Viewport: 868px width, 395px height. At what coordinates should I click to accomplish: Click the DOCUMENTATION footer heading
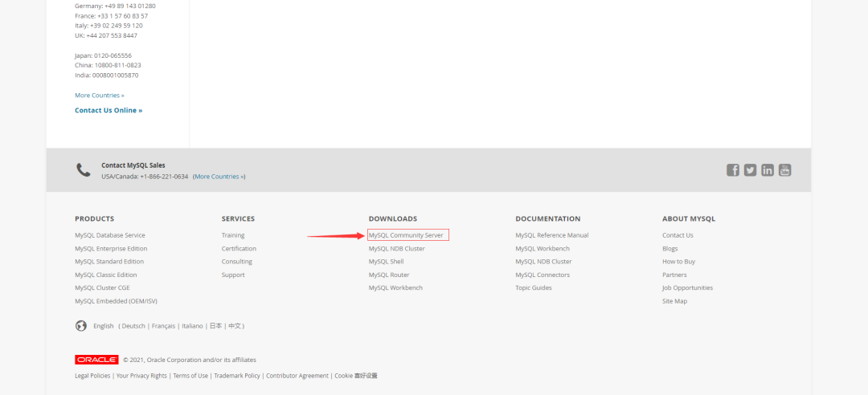tap(548, 218)
